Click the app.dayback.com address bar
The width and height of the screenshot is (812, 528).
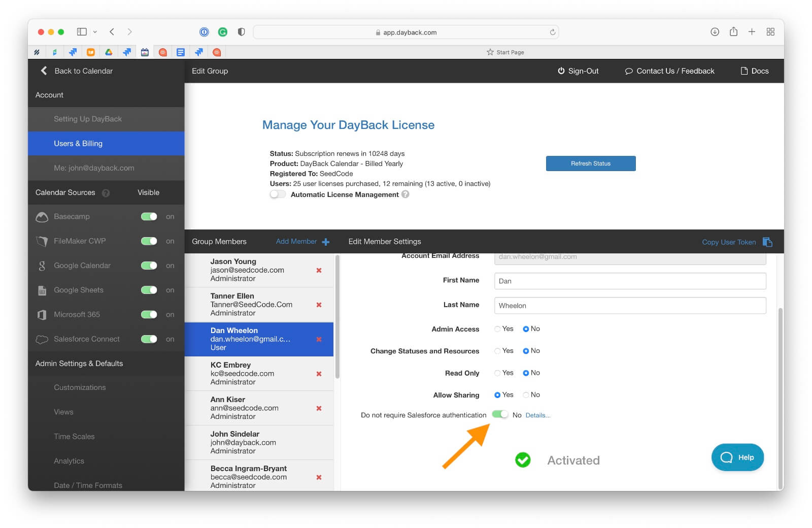(406, 32)
